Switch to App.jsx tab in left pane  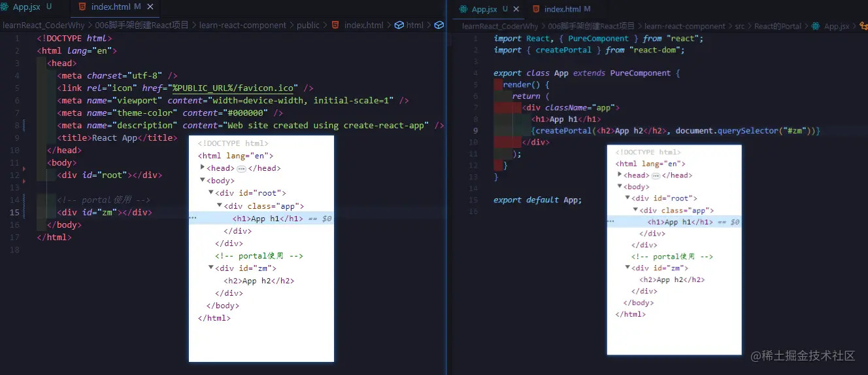click(27, 7)
